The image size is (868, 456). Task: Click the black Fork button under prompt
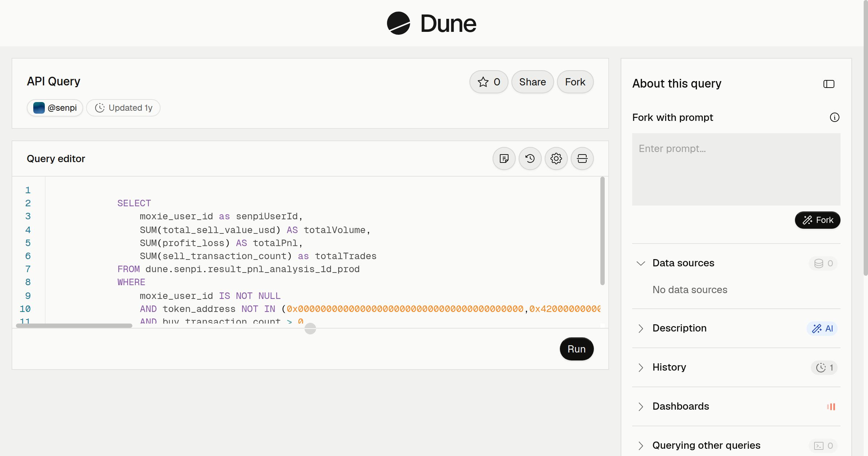click(x=817, y=220)
